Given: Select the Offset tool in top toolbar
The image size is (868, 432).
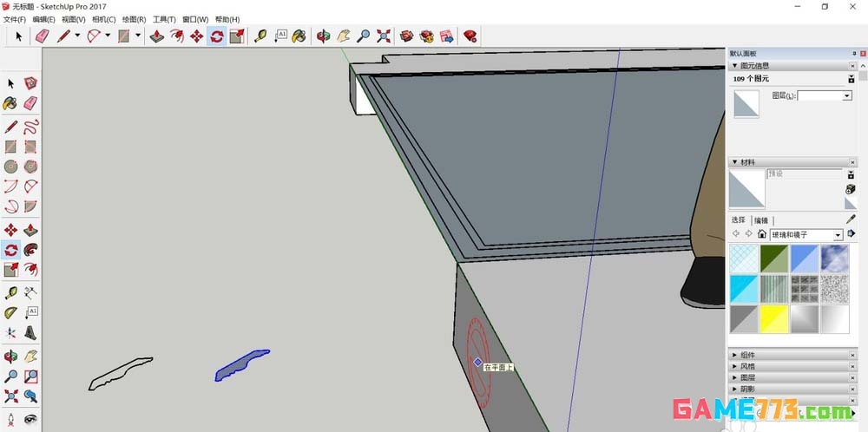Looking at the screenshot, I should tap(177, 36).
